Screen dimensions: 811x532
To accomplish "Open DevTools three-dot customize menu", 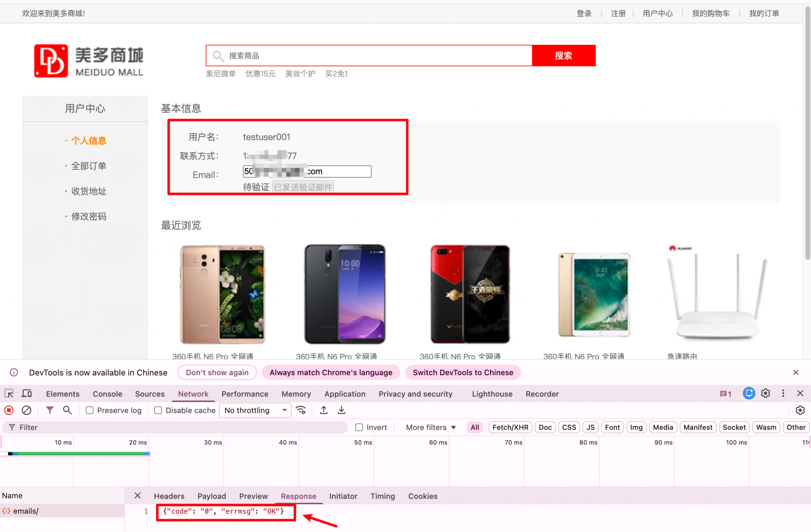I will pos(783,394).
